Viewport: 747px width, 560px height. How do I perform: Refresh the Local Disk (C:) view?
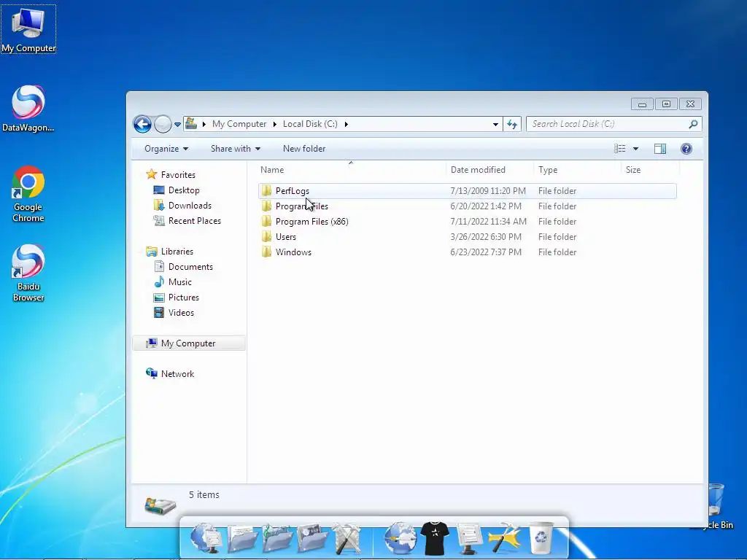click(x=512, y=124)
